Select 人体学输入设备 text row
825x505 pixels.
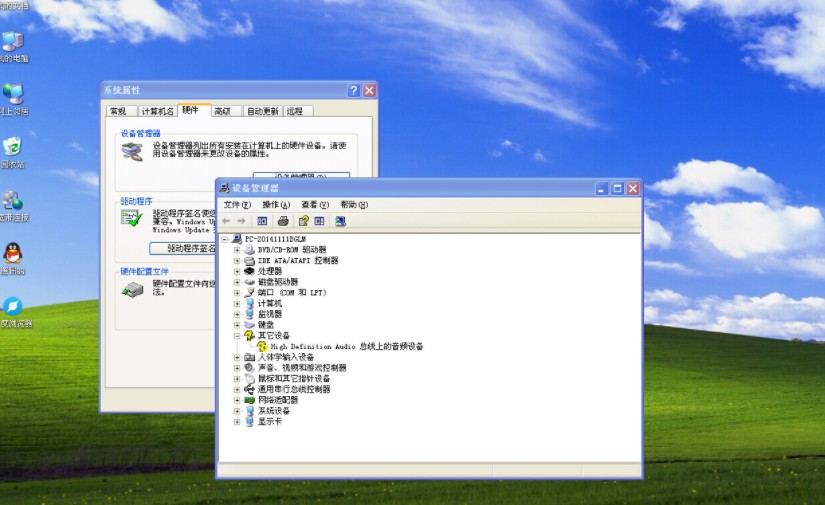pos(286,357)
